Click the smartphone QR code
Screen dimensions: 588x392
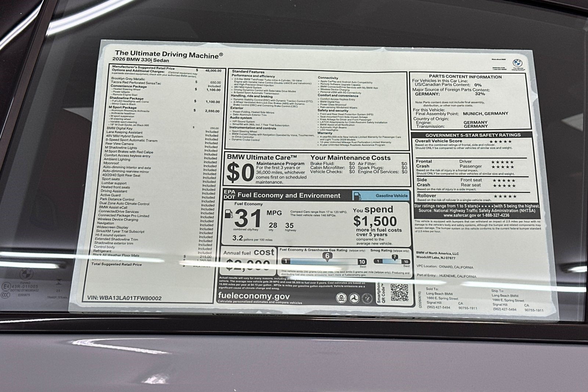(x=399, y=292)
